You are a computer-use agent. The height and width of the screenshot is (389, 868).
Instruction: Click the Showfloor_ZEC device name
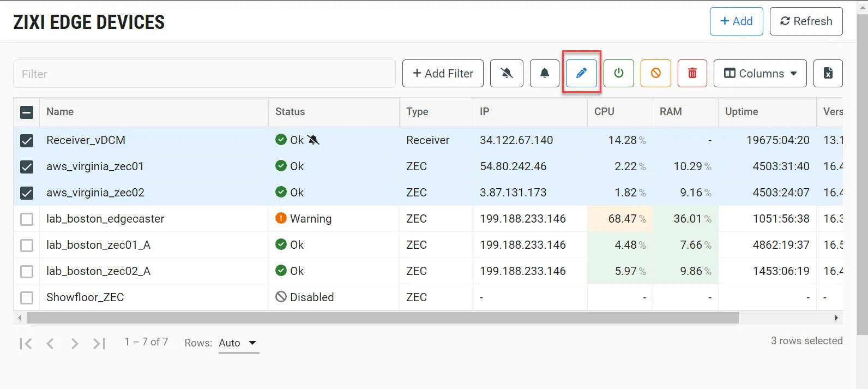point(85,297)
